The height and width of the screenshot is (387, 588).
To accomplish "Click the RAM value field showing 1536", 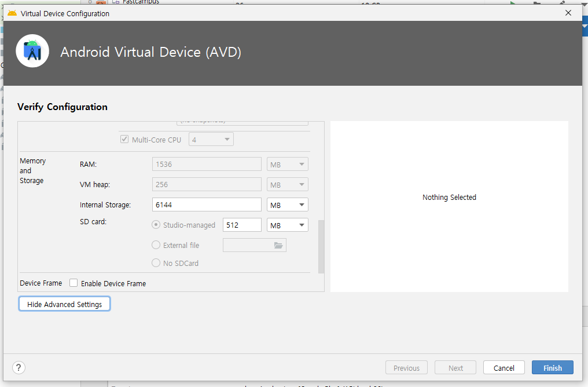I will [x=207, y=165].
